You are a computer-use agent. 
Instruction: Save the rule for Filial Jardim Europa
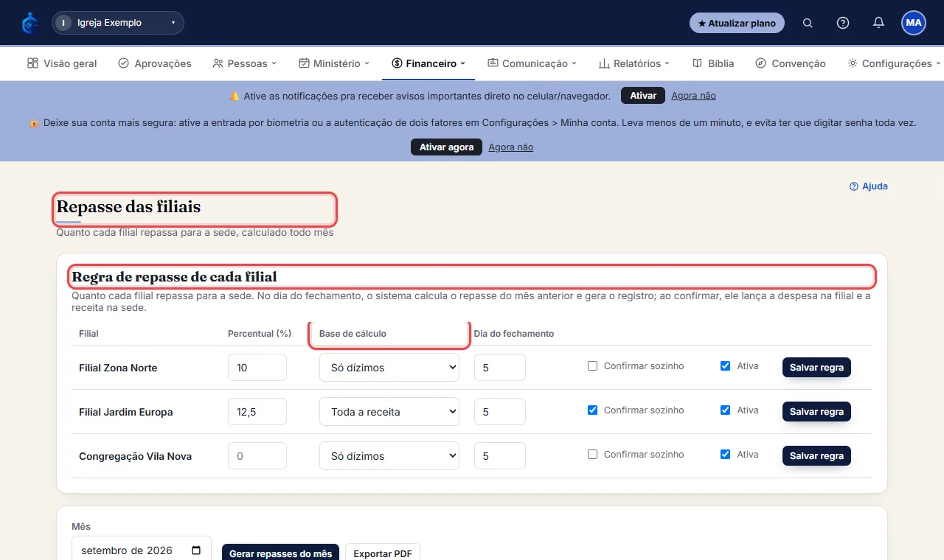click(816, 412)
